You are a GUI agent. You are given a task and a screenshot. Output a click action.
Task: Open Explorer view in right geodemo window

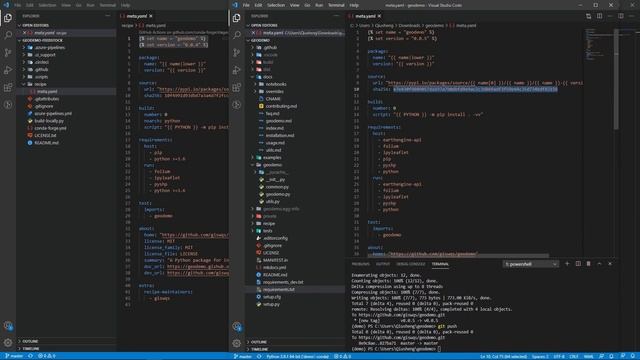237,18
